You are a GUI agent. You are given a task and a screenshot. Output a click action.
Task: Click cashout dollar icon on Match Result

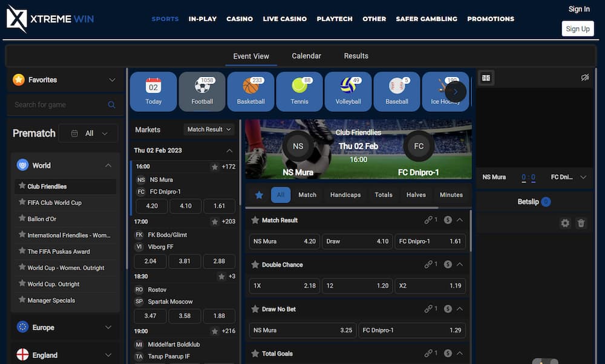pos(448,219)
